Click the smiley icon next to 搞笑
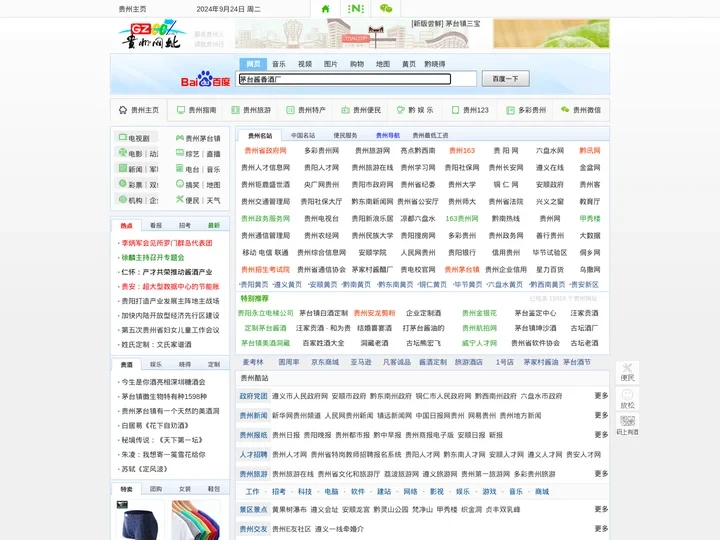 point(180,184)
